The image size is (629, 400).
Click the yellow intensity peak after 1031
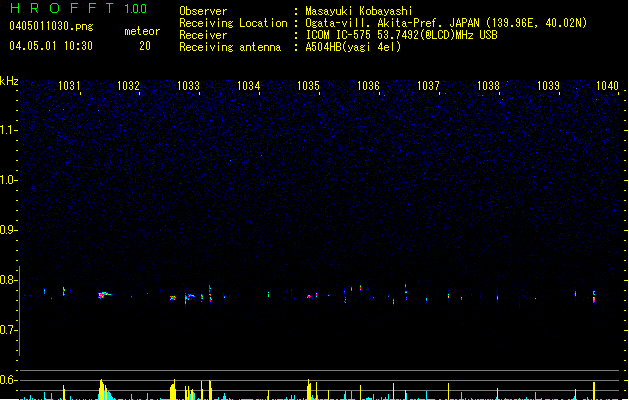pos(103,389)
